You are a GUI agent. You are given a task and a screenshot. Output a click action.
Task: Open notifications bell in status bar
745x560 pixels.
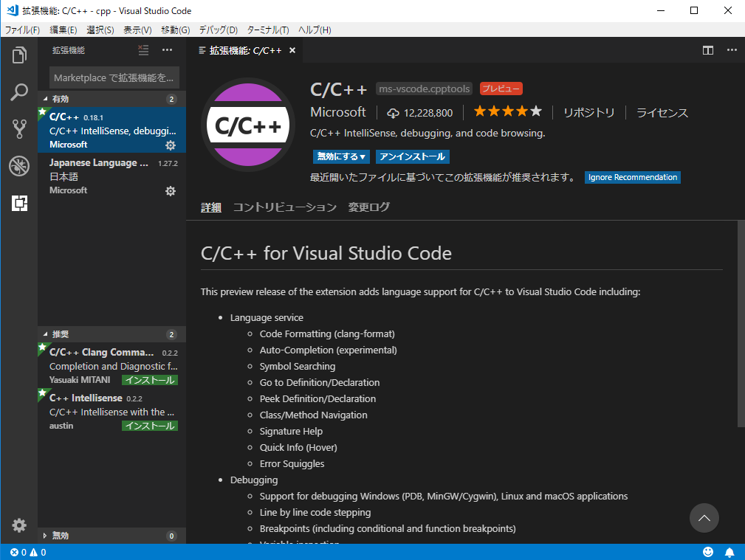click(x=729, y=552)
